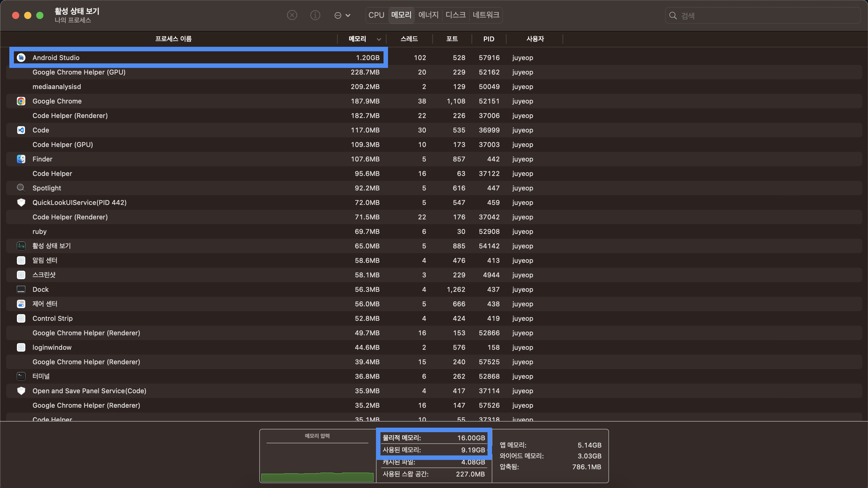This screenshot has height=488, width=868.
Task: Click the stop process X icon
Action: tap(292, 15)
